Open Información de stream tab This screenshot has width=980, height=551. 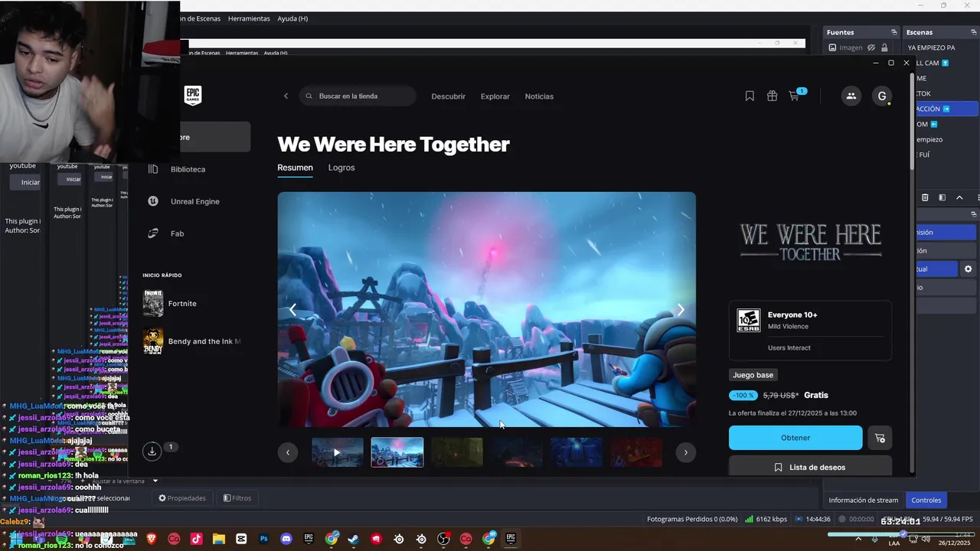863,500
